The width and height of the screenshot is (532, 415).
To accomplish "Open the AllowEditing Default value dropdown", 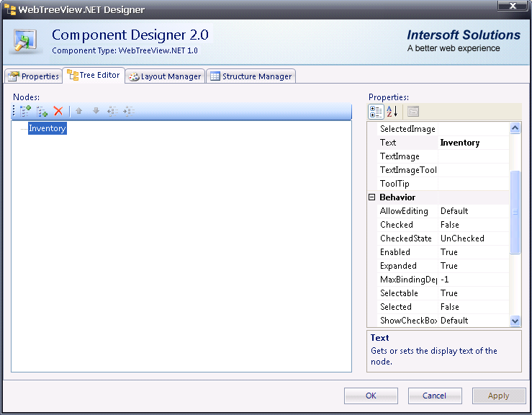I will (x=474, y=211).
